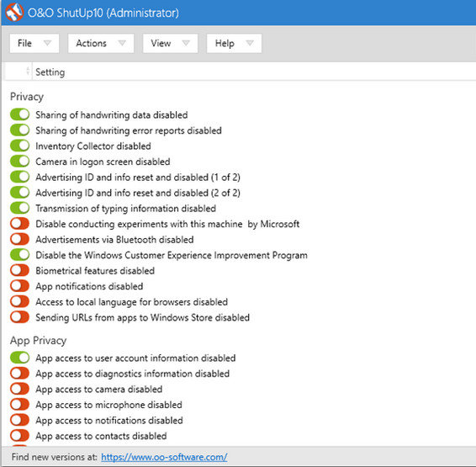
Task: Click the O&O ShutUp10 app logo icon
Action: tap(14, 13)
